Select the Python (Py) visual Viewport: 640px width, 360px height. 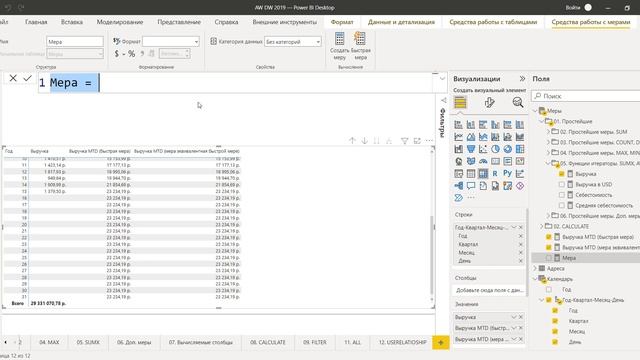click(x=507, y=173)
